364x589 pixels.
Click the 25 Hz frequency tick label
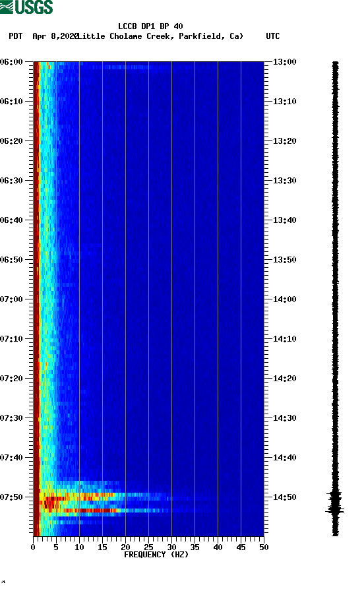[148, 547]
